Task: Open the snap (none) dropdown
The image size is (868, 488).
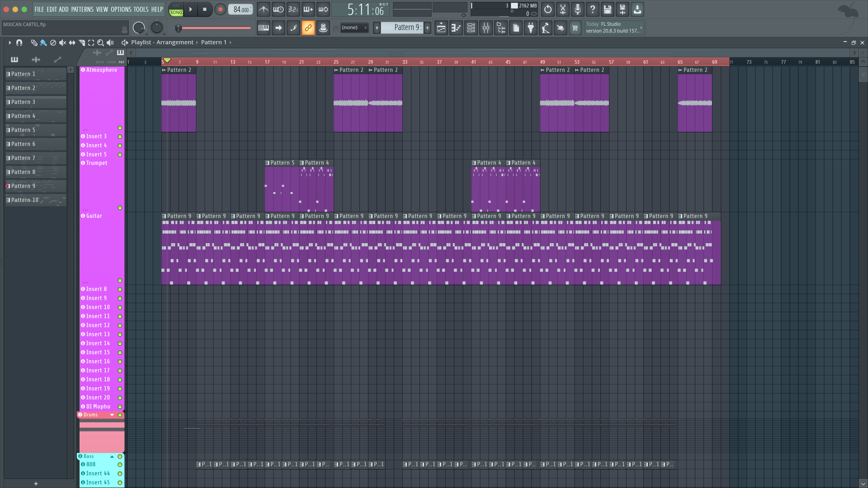Action: tap(354, 28)
